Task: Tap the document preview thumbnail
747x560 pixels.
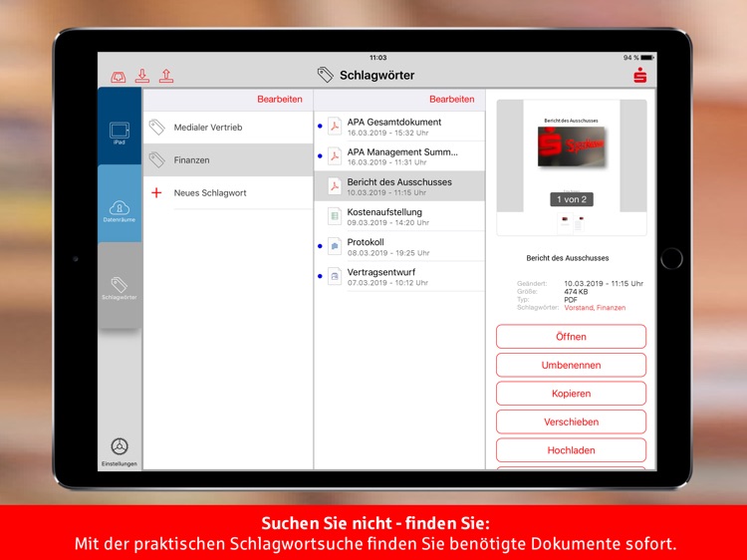Action: pos(572,155)
